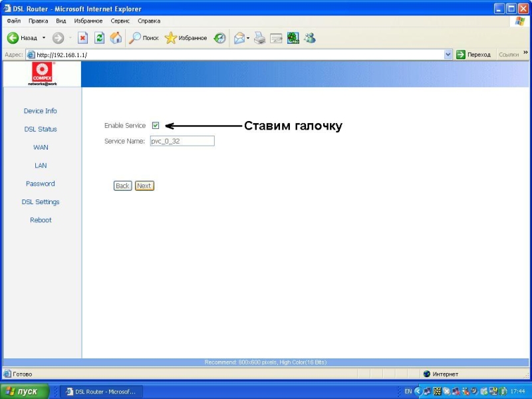This screenshot has width=532, height=399.
Task: Click the Print icon in toolbar
Action: coord(259,38)
